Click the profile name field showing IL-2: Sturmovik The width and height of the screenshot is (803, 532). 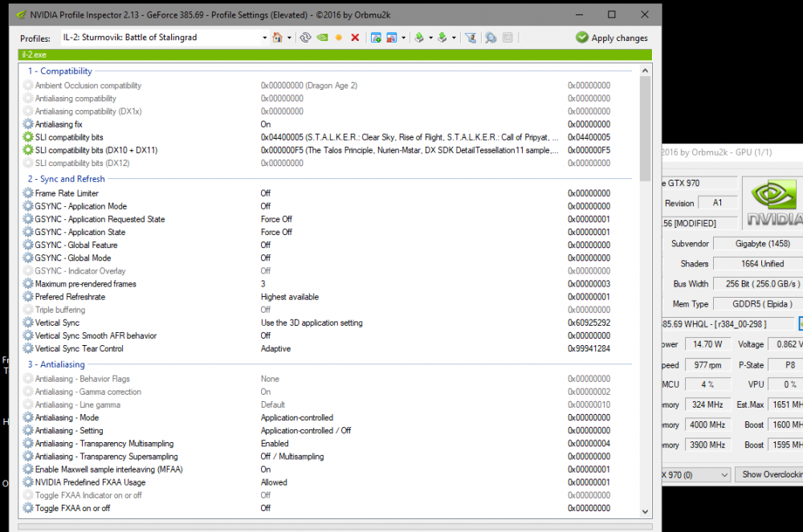161,38
